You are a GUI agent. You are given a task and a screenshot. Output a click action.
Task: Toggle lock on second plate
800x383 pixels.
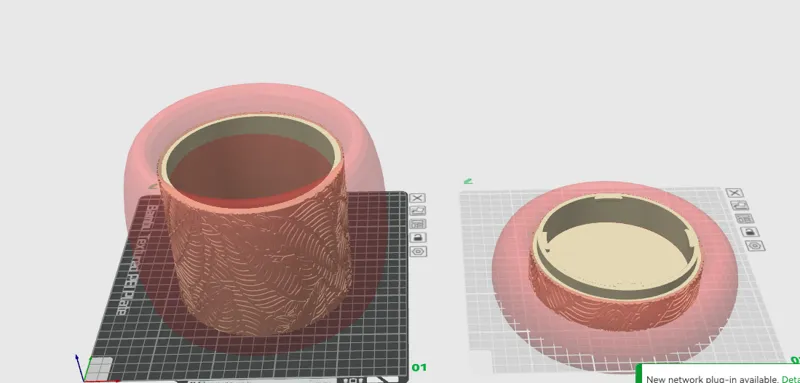(x=749, y=232)
